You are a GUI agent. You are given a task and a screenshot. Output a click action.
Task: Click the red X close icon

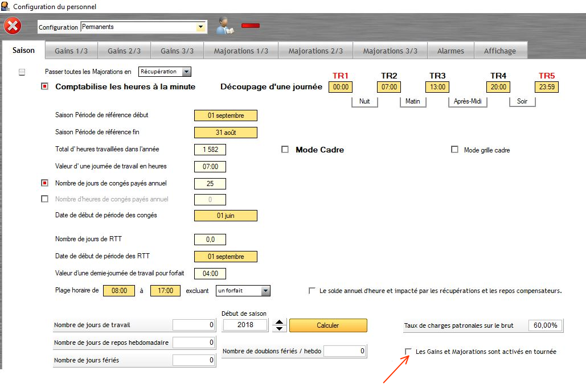point(13,26)
